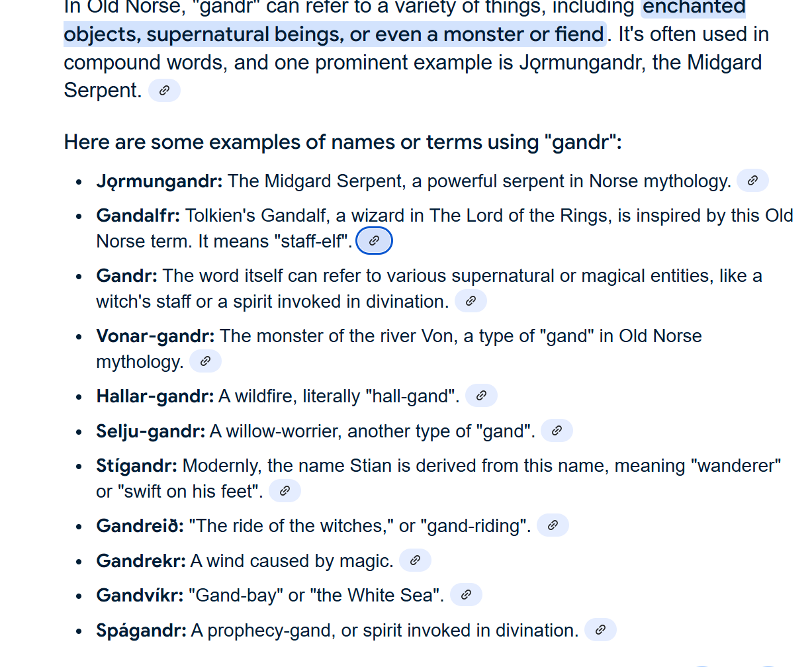
Task: Open the Hallar-gandr wildfire source link
Action: pos(481,396)
